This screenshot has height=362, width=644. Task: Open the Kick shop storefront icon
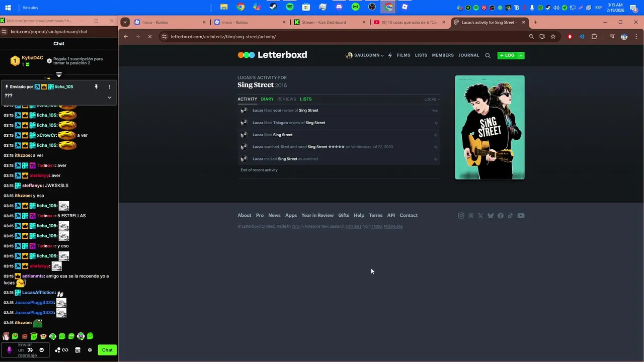[78, 350]
